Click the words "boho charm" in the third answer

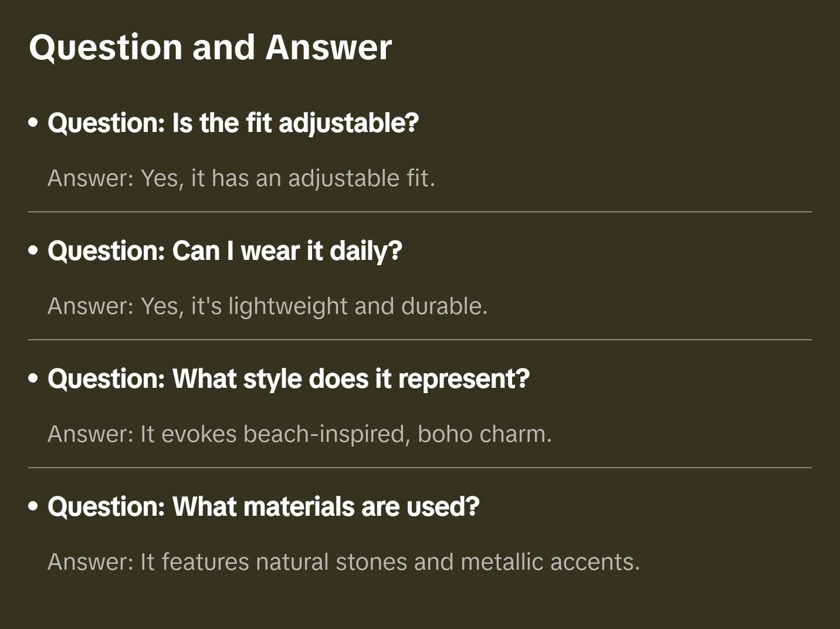[x=485, y=434]
